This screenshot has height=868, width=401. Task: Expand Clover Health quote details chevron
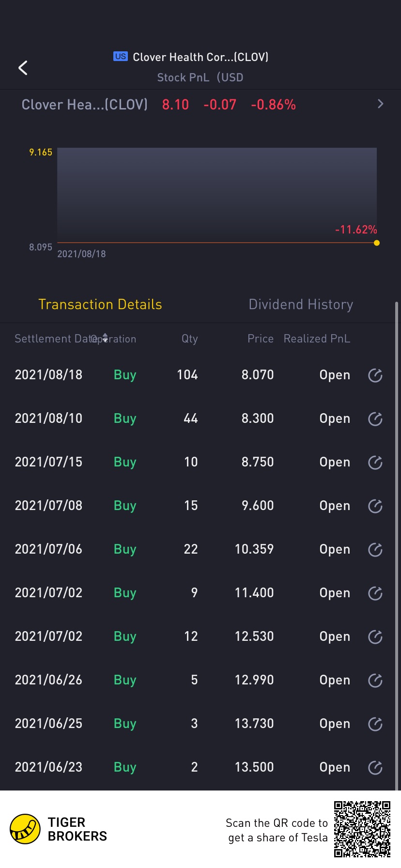(380, 104)
